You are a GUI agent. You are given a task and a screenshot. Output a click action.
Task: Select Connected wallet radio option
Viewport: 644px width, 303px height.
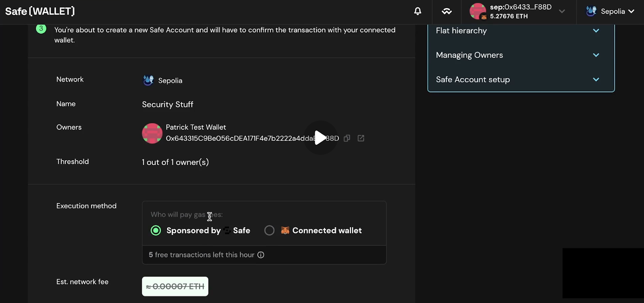[269, 231]
